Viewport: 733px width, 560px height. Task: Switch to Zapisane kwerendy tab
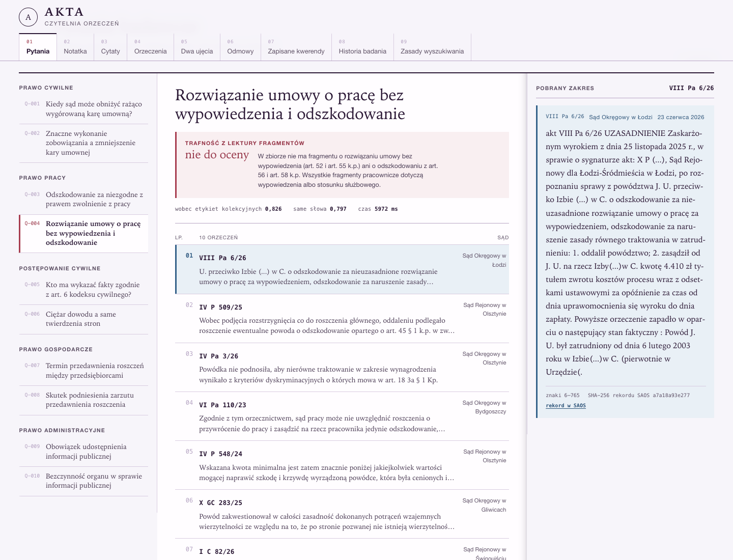[296, 47]
